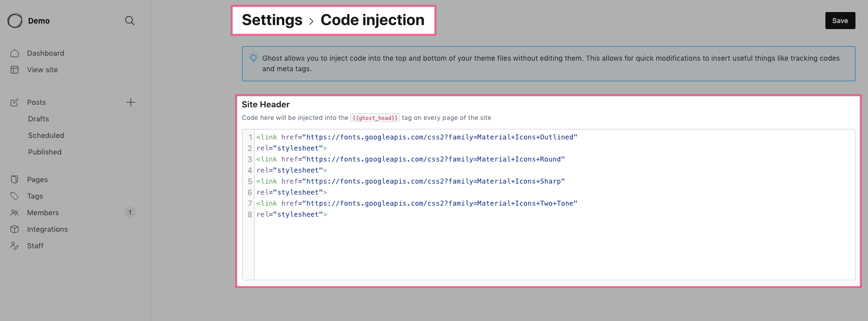The image size is (868, 321).
Task: Click the Staff user-edit icon
Action: click(15, 246)
